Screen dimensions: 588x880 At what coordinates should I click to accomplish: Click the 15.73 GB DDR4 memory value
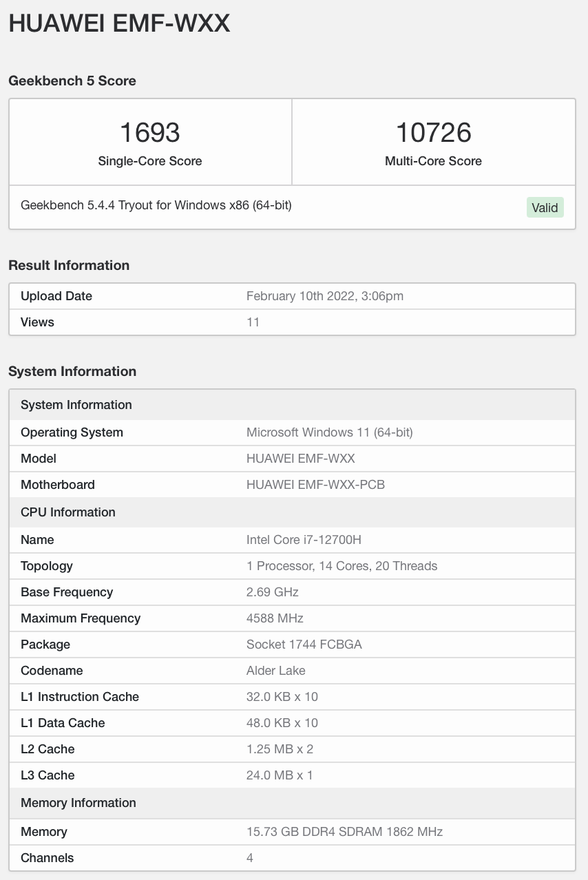tap(344, 832)
